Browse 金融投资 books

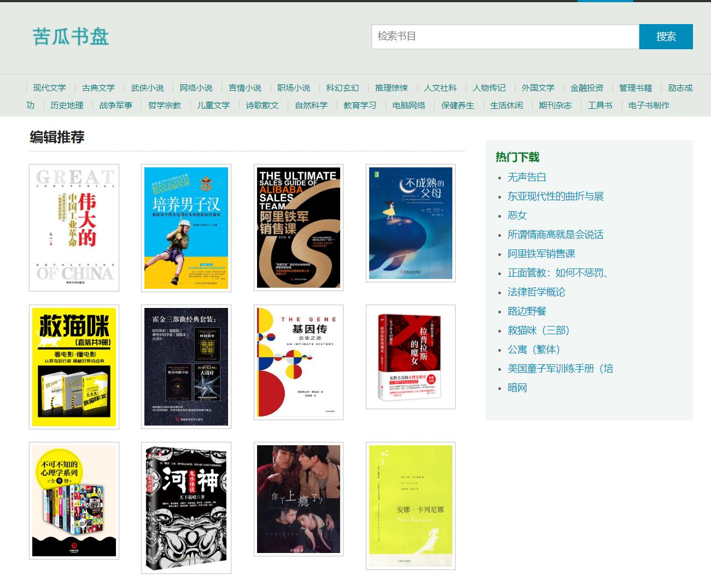pos(587,88)
